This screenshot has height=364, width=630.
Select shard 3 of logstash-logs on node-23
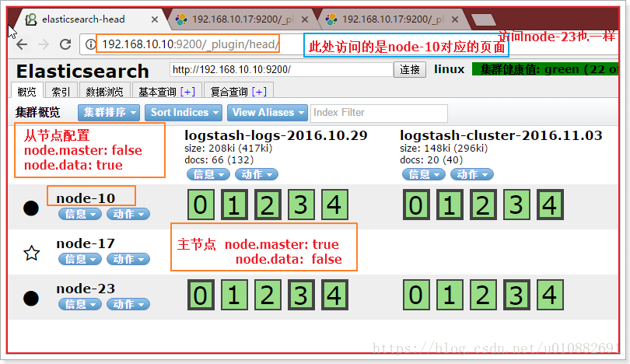point(301,296)
